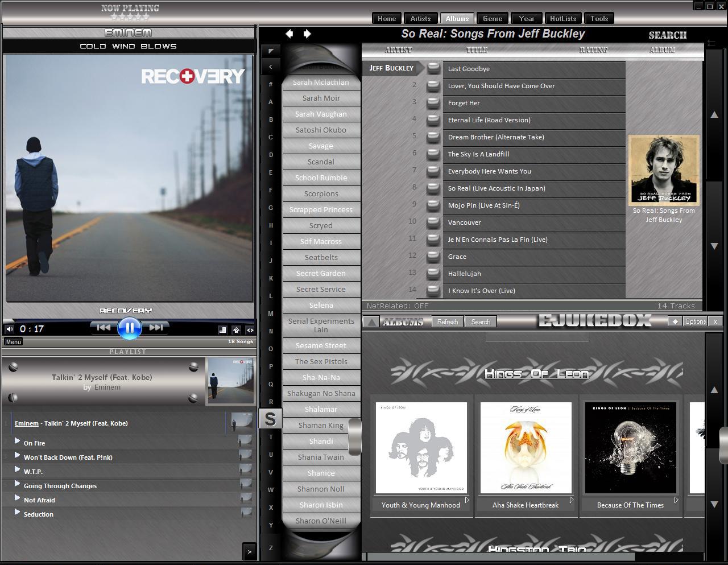
Task: Select Shania Twain in the artist list
Action: [321, 457]
